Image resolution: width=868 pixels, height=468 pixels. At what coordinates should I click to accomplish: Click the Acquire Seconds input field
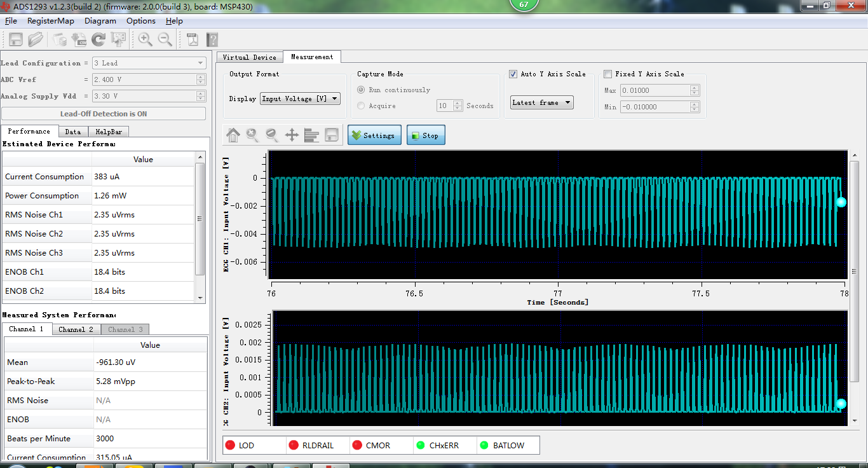445,106
